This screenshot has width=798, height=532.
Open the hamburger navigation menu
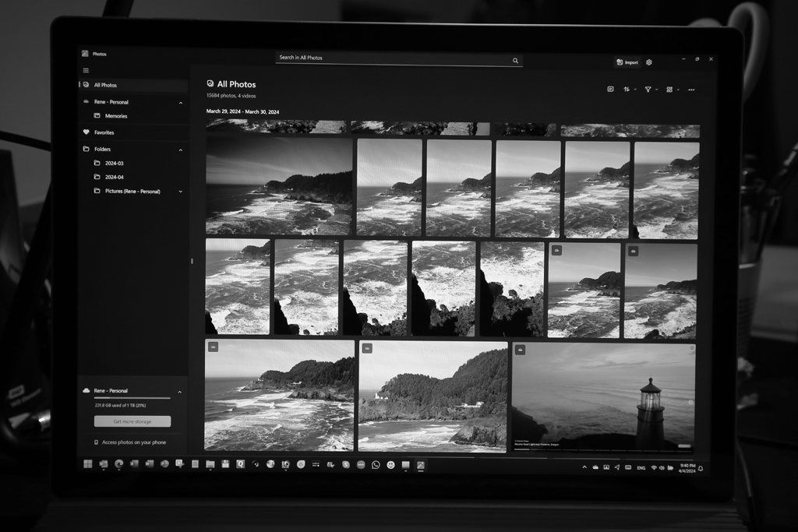click(86, 70)
